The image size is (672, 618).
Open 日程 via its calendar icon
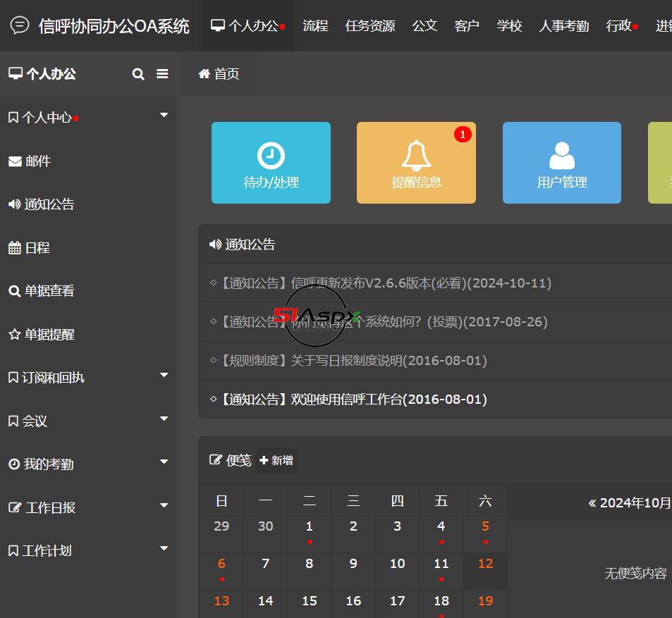[16, 247]
